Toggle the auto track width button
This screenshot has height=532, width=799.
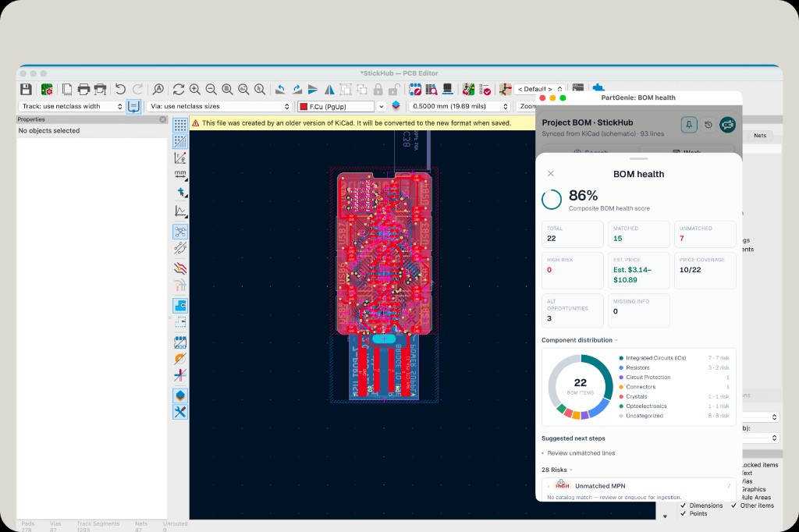click(133, 107)
